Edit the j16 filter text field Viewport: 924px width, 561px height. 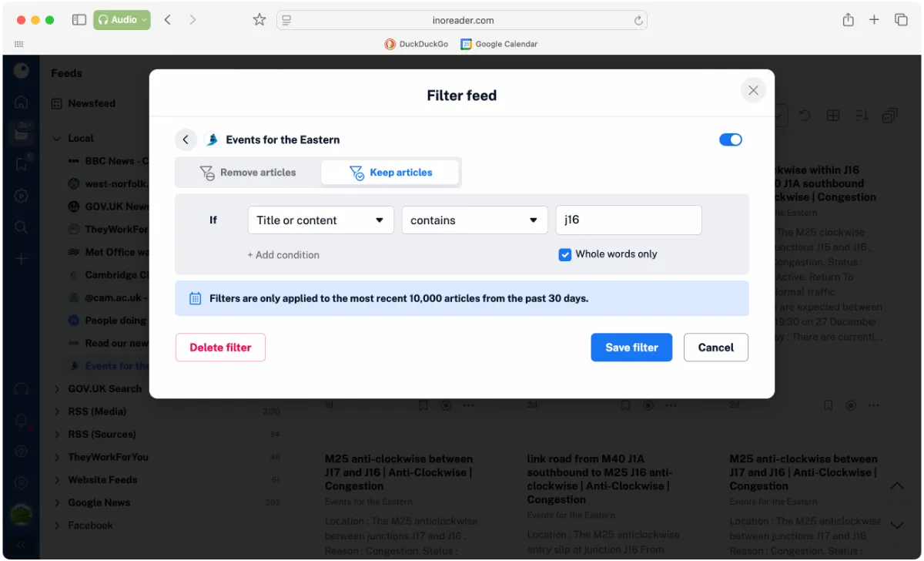tap(628, 220)
